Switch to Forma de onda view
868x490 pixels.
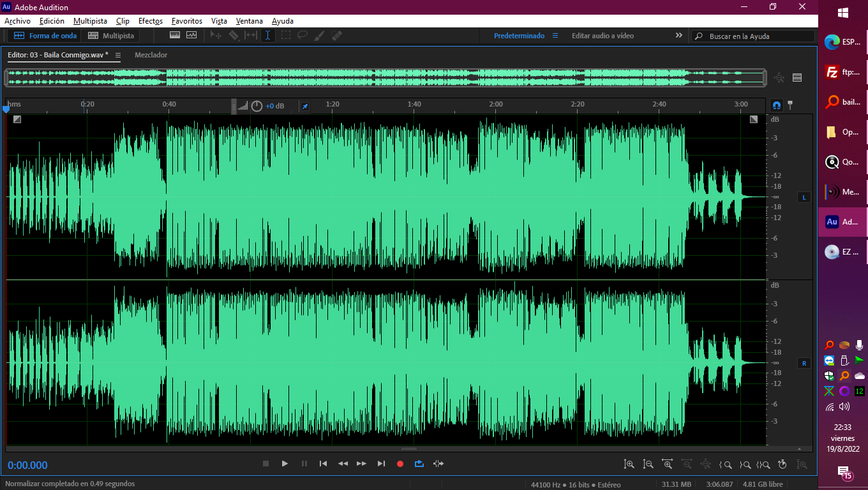pyautogui.click(x=45, y=36)
